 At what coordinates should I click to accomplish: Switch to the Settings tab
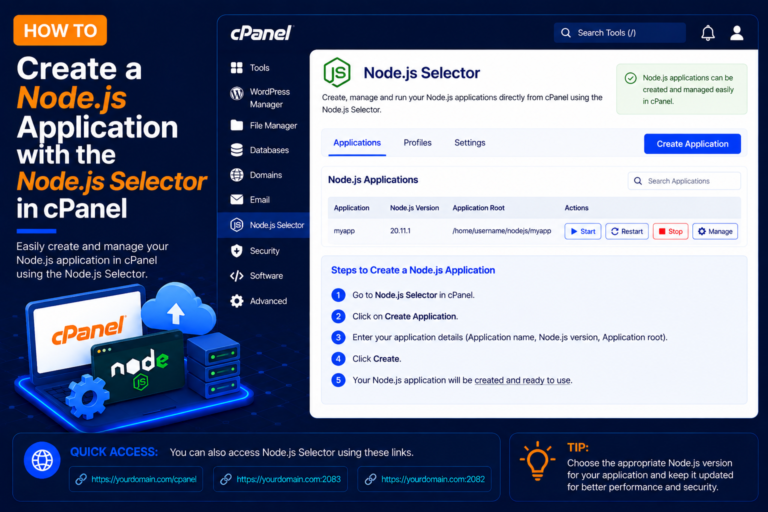coord(470,143)
